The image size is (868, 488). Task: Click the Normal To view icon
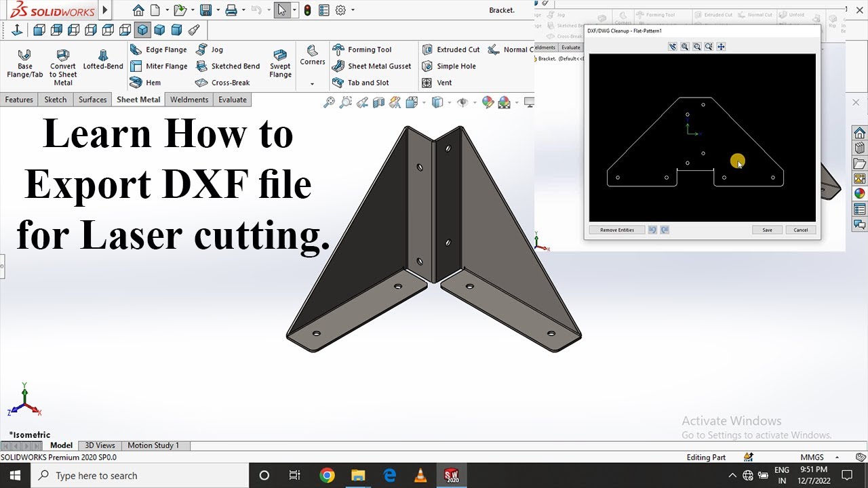pyautogui.click(x=17, y=30)
